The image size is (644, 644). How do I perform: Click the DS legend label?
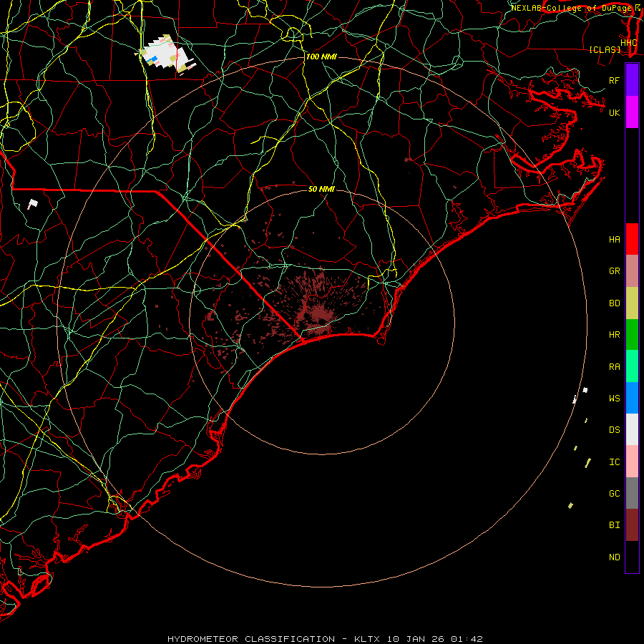[x=614, y=430]
